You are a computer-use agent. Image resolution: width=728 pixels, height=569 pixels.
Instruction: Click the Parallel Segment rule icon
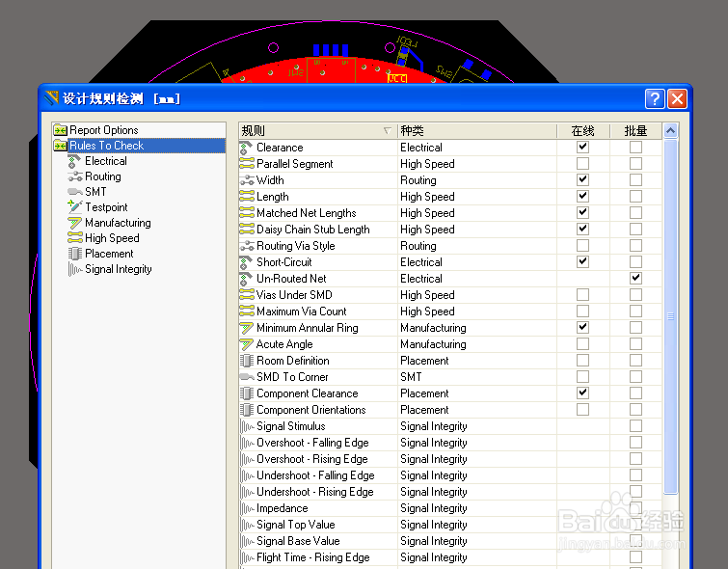(247, 164)
